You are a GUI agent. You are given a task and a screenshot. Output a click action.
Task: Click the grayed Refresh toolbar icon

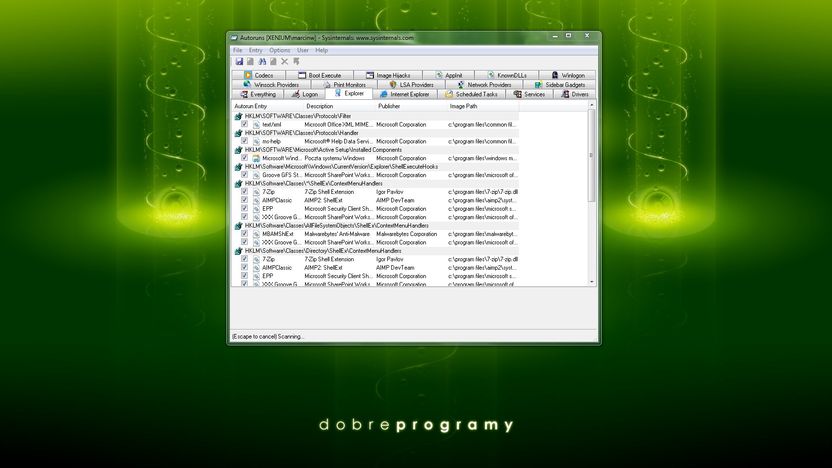pyautogui.click(x=250, y=62)
